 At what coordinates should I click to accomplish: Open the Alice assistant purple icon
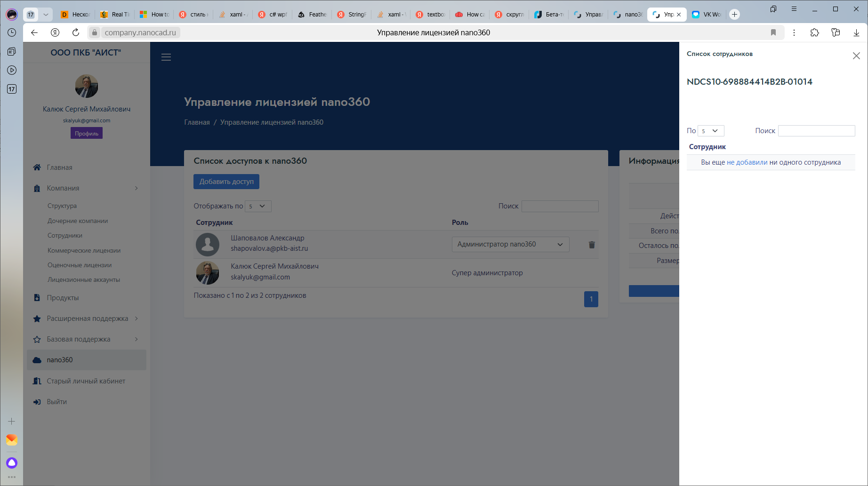coord(12,463)
